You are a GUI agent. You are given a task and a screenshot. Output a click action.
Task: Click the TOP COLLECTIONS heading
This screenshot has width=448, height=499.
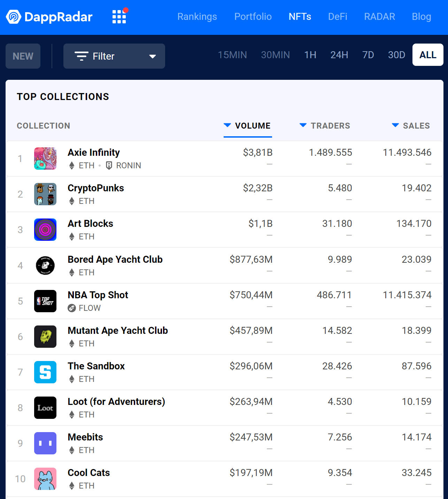point(63,97)
